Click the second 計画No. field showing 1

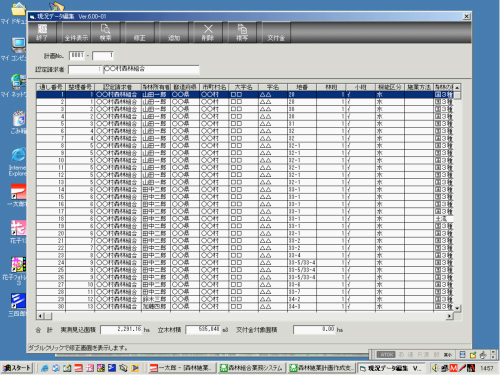pos(103,55)
